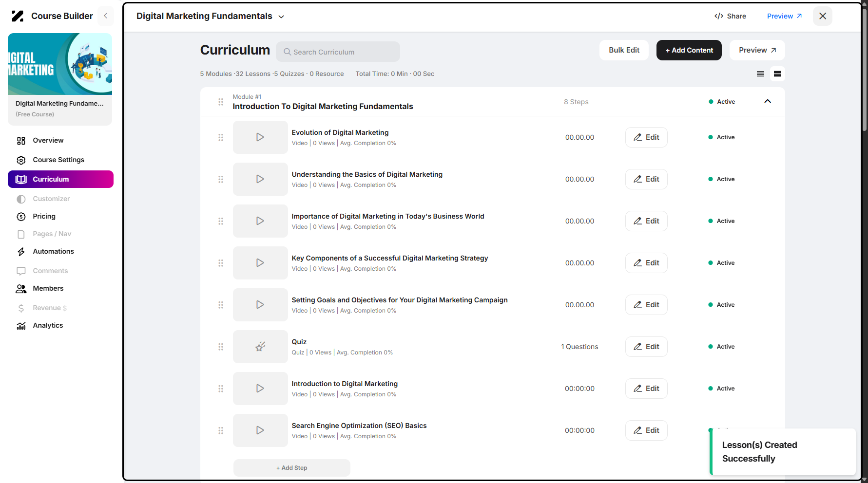The image size is (868, 483).
Task: Toggle Active status for the Quiz
Action: (x=721, y=347)
